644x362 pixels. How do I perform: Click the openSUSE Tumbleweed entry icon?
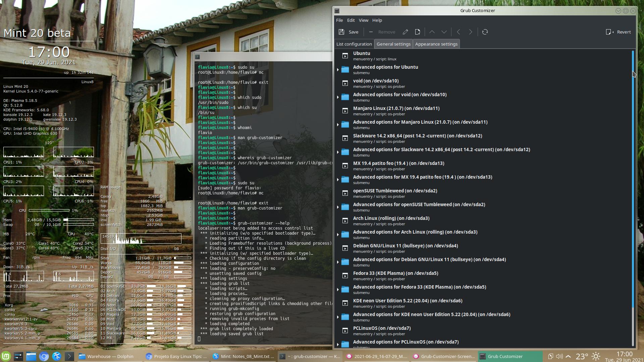click(345, 193)
